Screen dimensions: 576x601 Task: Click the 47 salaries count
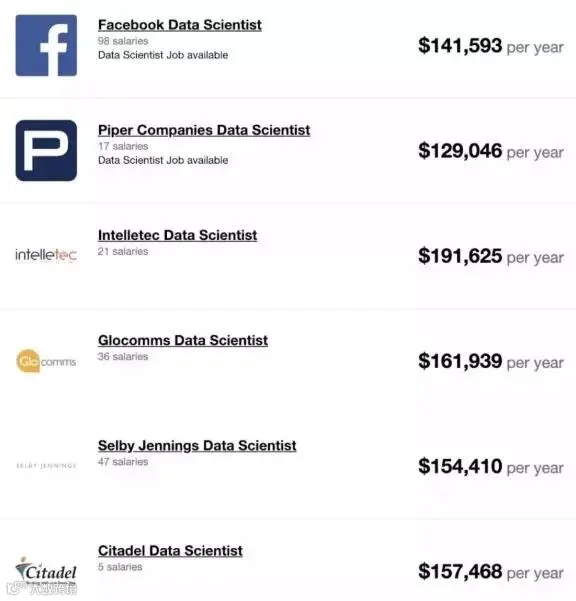[x=123, y=461]
